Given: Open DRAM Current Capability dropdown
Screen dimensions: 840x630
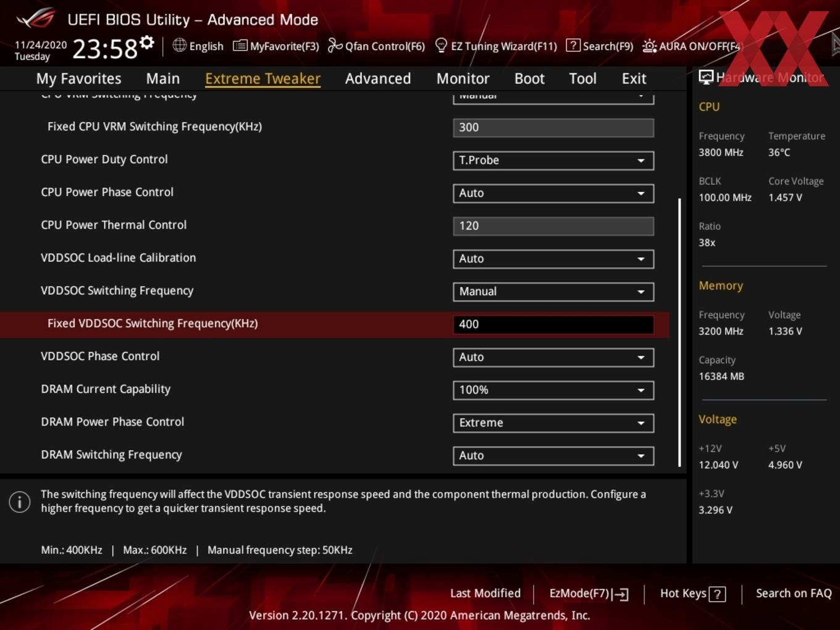Looking at the screenshot, I should [x=553, y=390].
